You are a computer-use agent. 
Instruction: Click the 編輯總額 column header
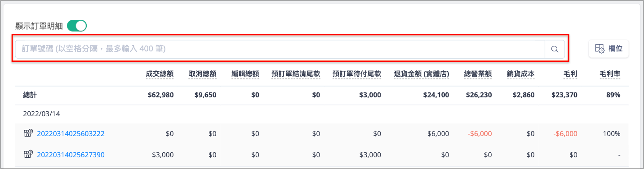(245, 74)
